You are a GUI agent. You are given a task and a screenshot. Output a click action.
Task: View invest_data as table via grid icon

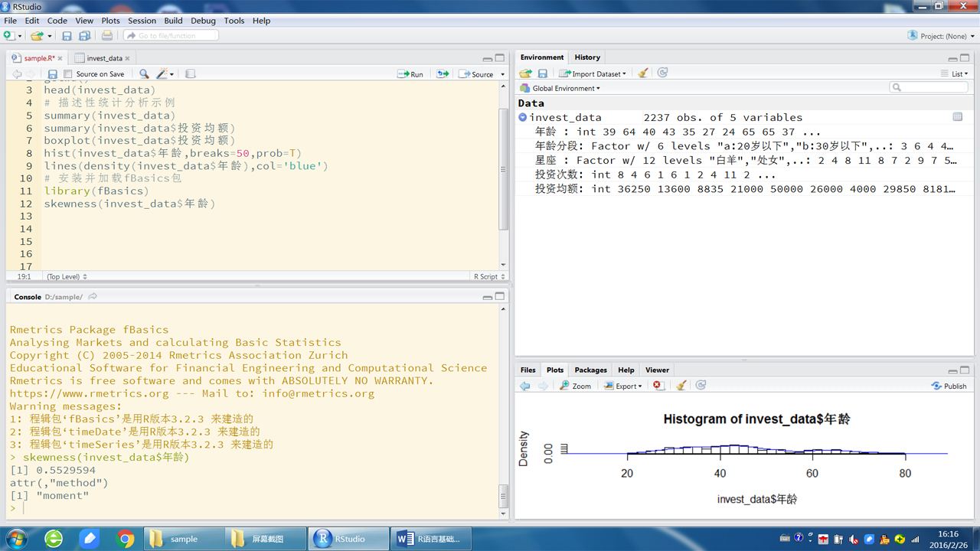957,117
